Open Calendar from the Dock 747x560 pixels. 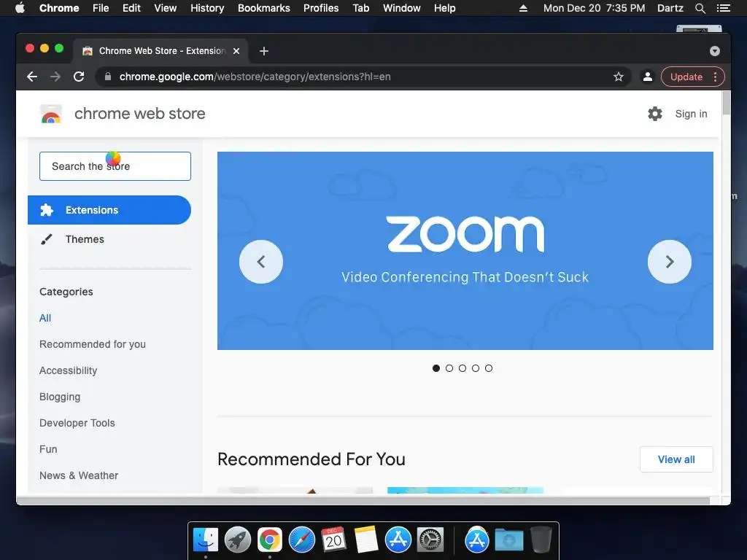tap(333, 540)
